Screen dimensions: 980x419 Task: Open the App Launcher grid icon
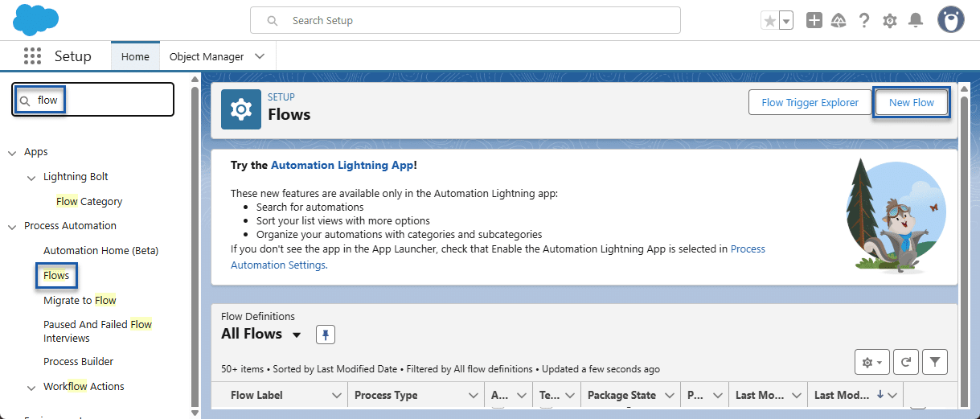click(x=32, y=56)
